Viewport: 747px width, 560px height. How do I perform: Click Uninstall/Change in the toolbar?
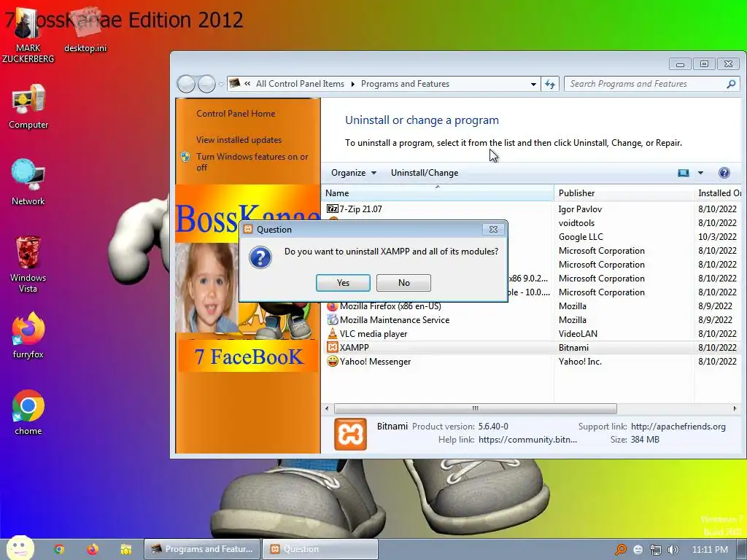(425, 173)
